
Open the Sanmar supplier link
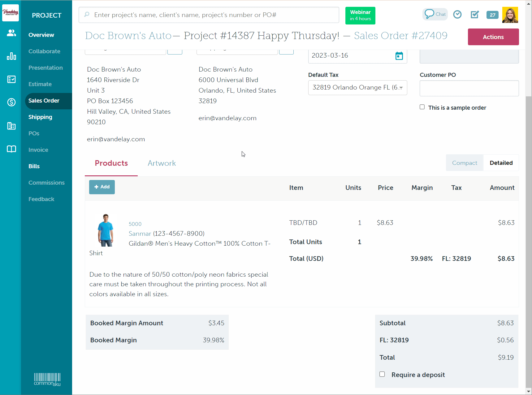tap(140, 234)
